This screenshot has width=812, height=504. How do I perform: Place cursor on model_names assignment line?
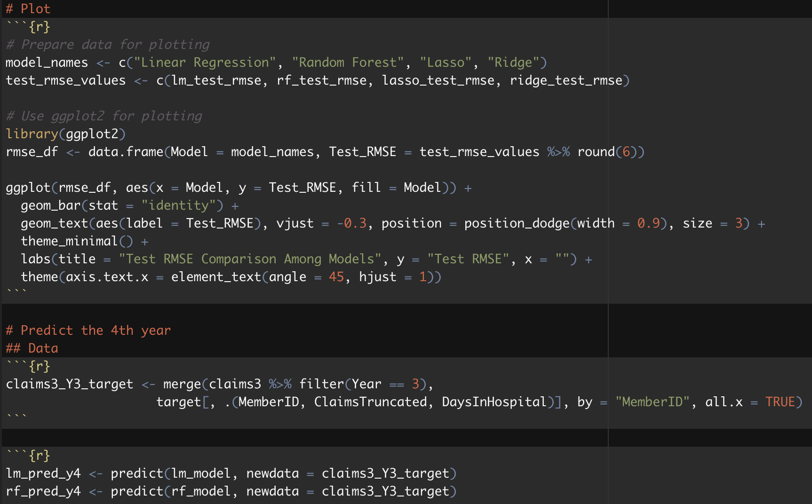276,63
